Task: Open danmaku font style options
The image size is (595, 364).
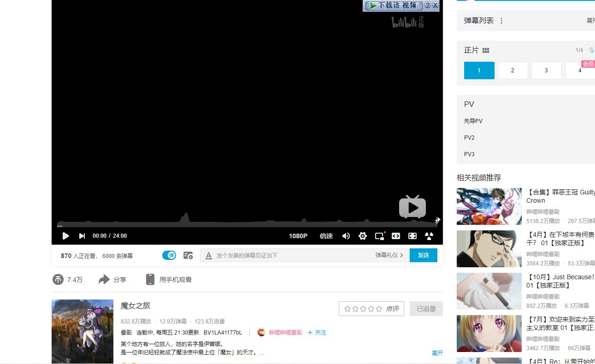Action: point(209,255)
